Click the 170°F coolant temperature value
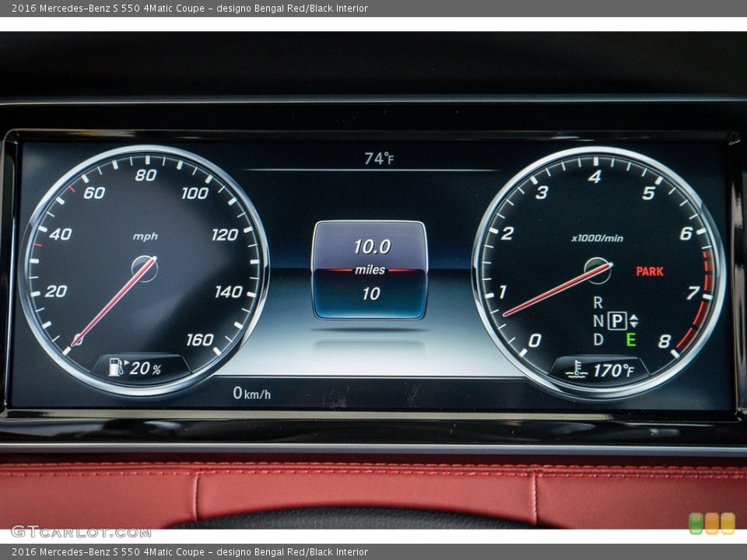Viewport: 747px width, 560px height. [x=614, y=370]
